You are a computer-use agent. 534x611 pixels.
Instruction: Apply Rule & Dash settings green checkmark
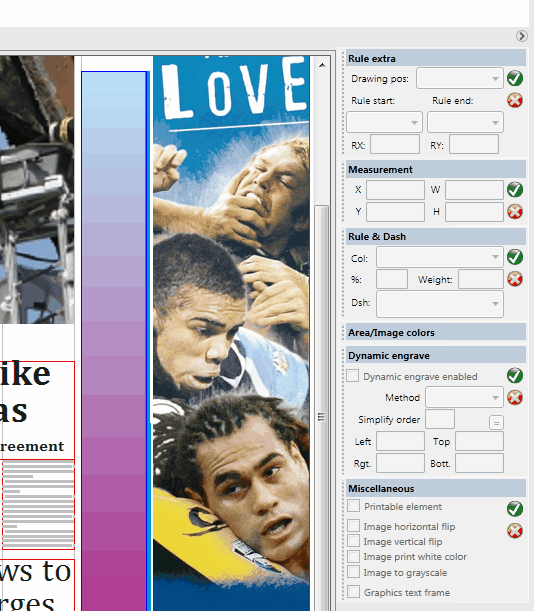tap(515, 257)
